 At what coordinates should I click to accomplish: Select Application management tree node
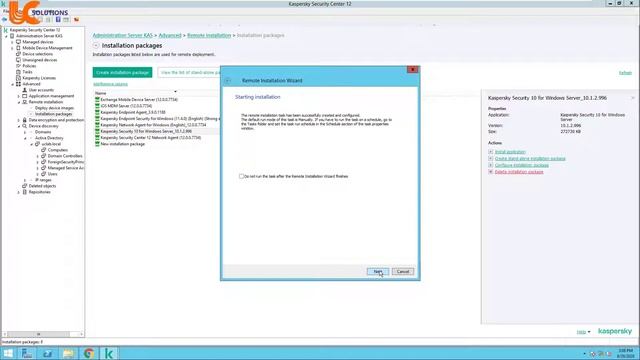tap(51, 96)
